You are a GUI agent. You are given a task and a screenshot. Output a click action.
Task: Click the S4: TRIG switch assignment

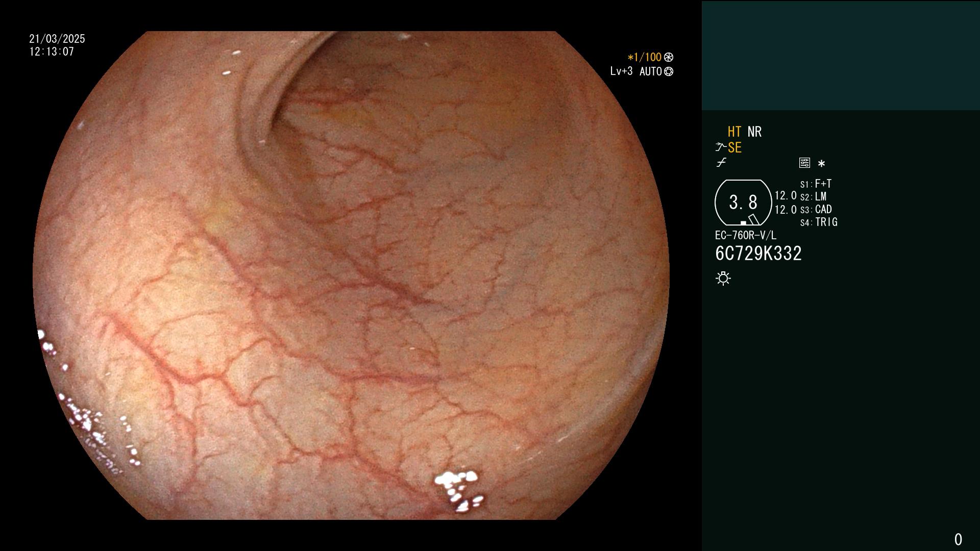click(x=819, y=222)
